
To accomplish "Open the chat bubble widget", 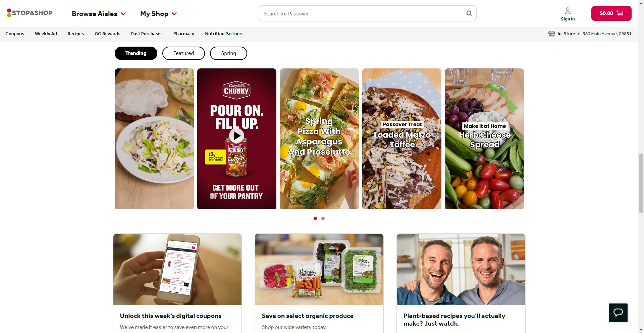I will pyautogui.click(x=618, y=313).
